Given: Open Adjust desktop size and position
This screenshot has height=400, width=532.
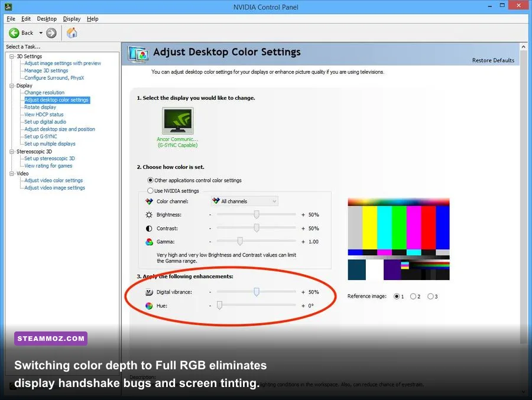Looking at the screenshot, I should click(60, 129).
